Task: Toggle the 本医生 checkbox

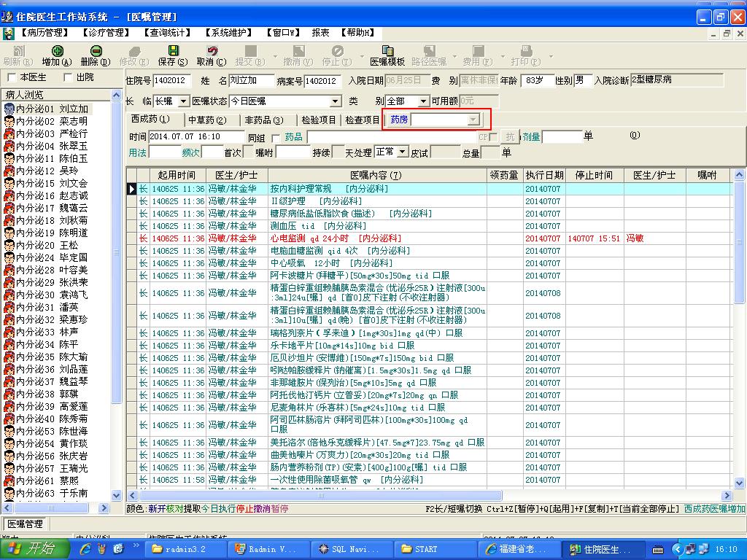Action: coord(12,77)
